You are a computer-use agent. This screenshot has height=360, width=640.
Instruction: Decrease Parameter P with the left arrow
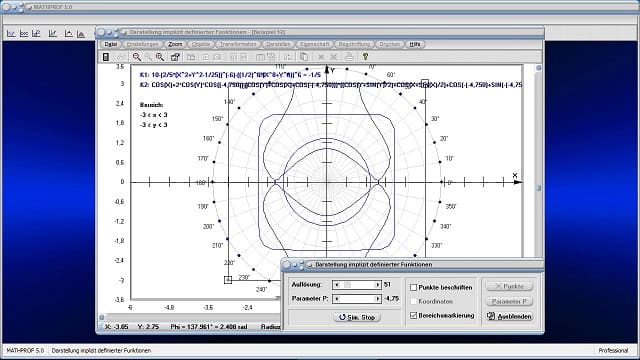pyautogui.click(x=336, y=299)
